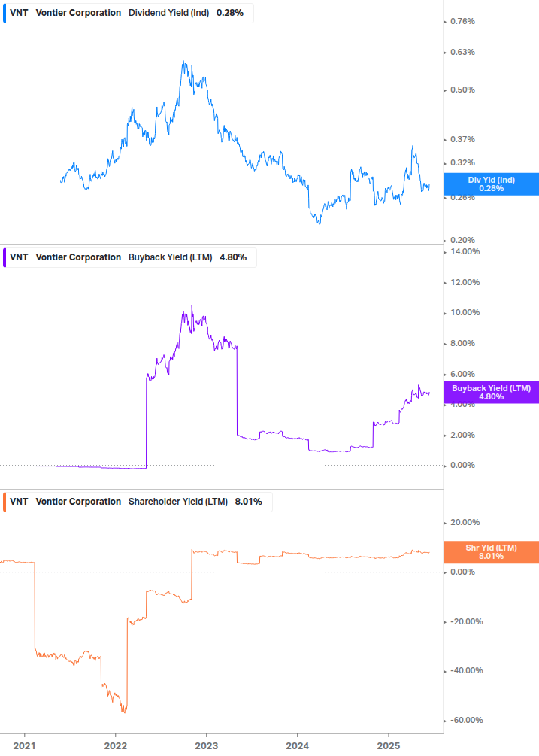Click the 6.00% buyback axis value

pos(462,374)
